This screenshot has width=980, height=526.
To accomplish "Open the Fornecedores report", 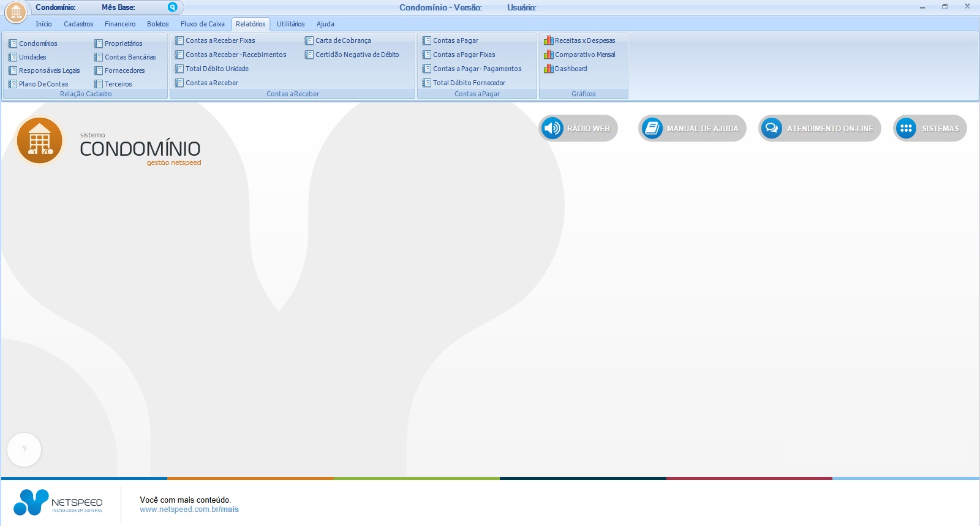I will 119,71.
